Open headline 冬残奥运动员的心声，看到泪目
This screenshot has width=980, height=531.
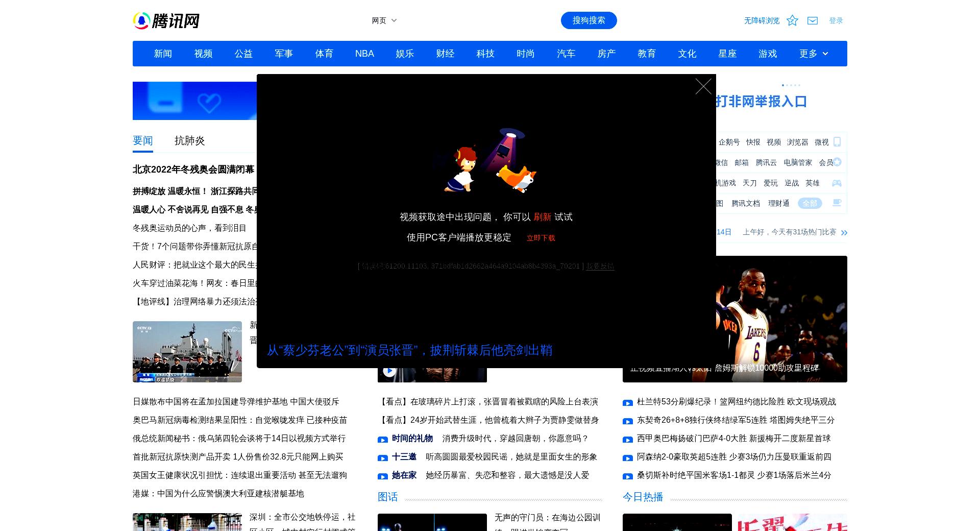coord(189,228)
